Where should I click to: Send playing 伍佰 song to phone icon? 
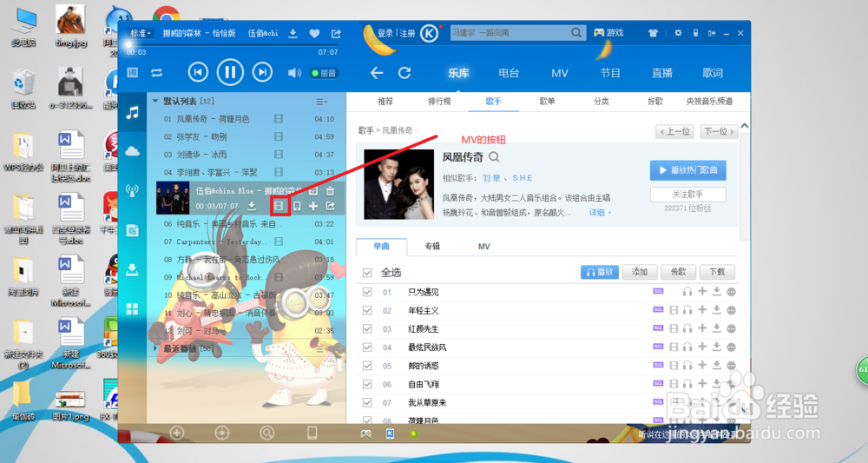pos(297,206)
